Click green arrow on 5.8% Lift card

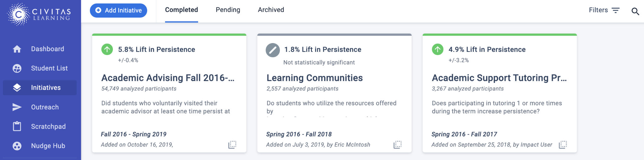pos(107,49)
